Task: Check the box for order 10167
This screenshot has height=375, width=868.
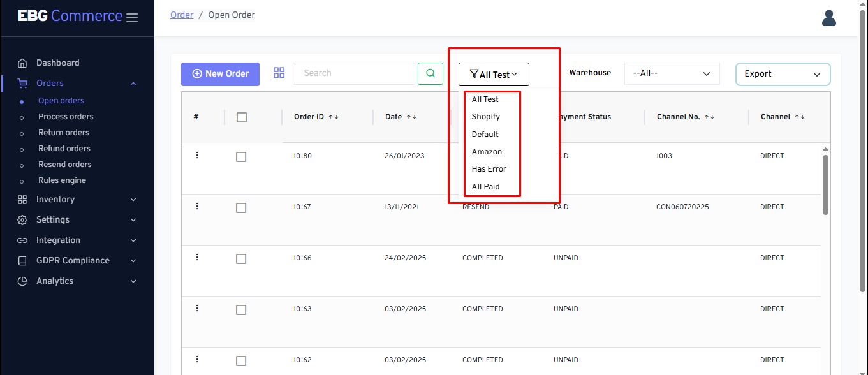Action: (241, 208)
